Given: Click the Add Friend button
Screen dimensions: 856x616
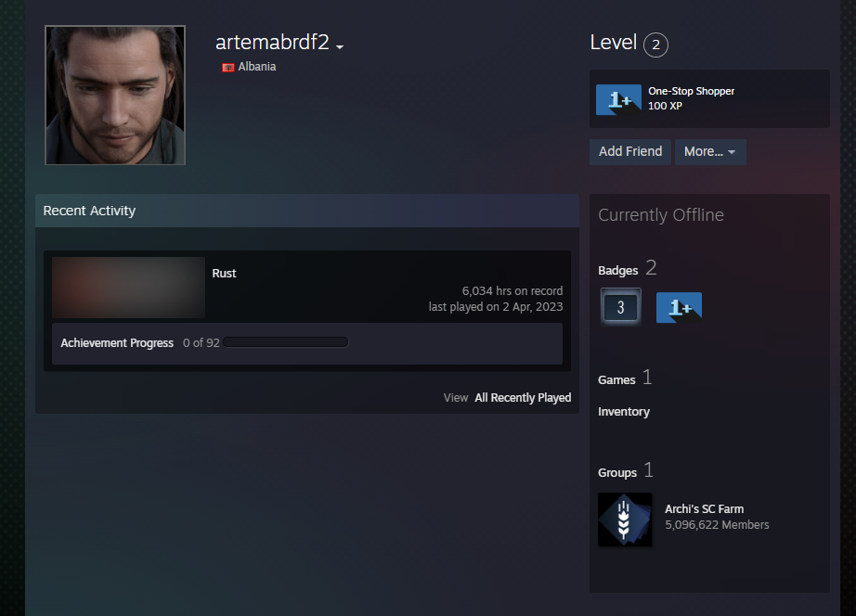Looking at the screenshot, I should (x=630, y=152).
